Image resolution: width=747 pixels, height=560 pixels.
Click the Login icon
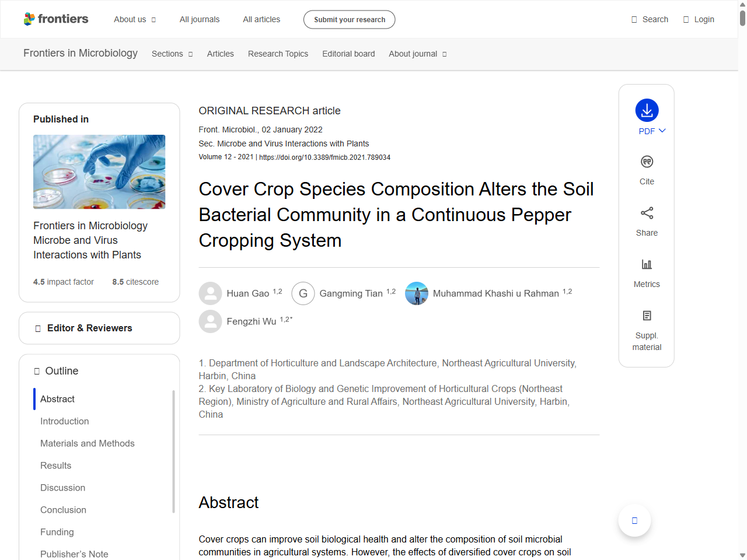point(698,19)
